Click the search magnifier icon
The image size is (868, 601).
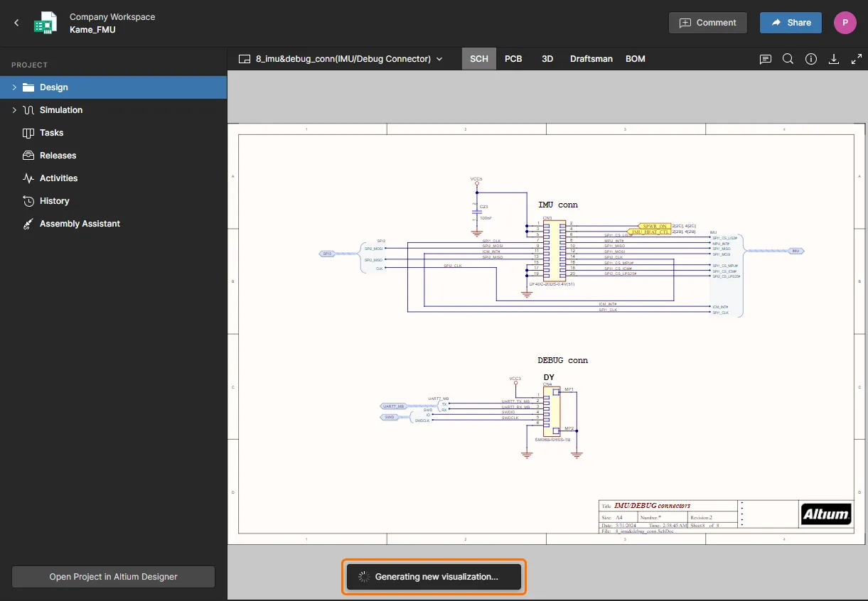[788, 59]
